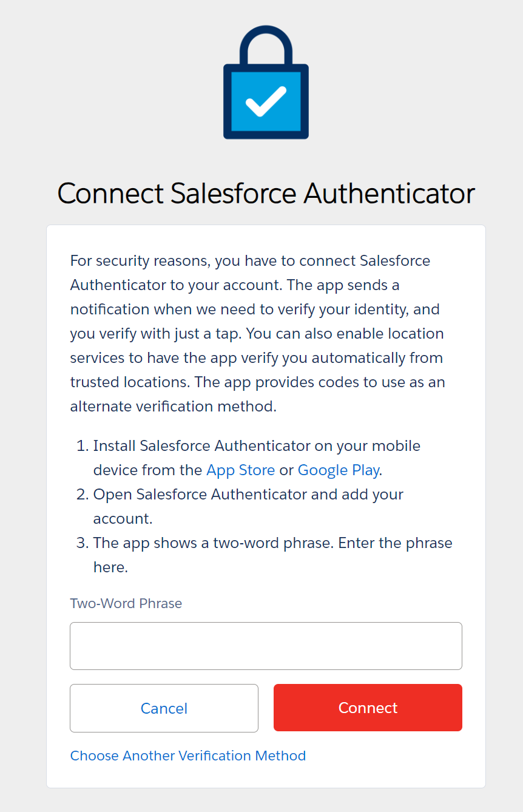
Task: Open the Google Play link
Action: point(338,470)
